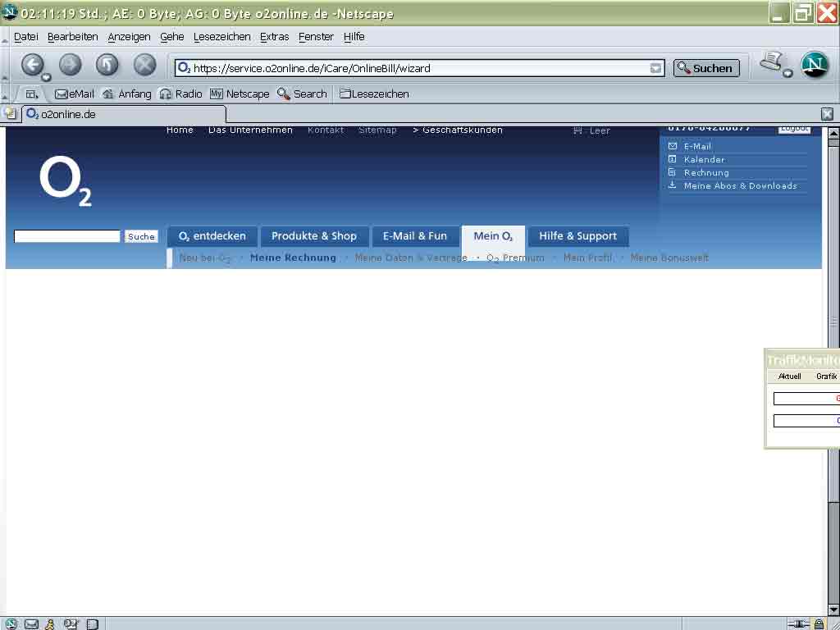Open the Lesezeichen folder in personal toolbar
Viewport: 840px width, 630px height.
point(374,94)
